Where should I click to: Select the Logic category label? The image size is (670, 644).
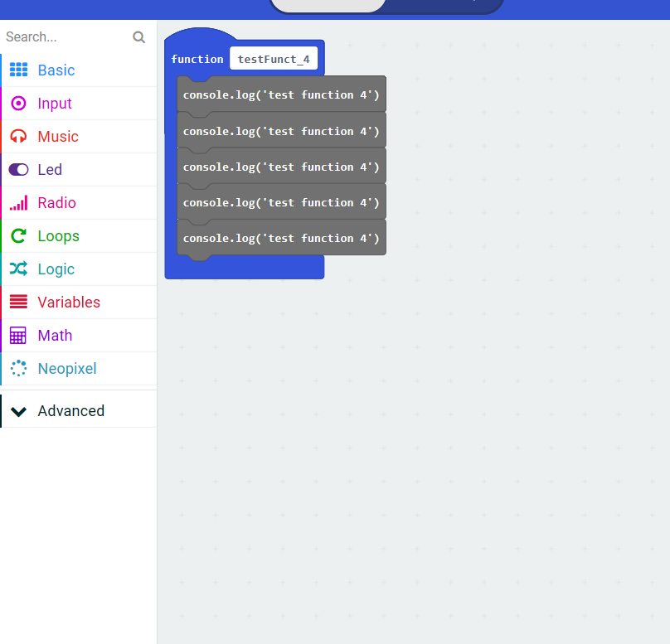[56, 269]
